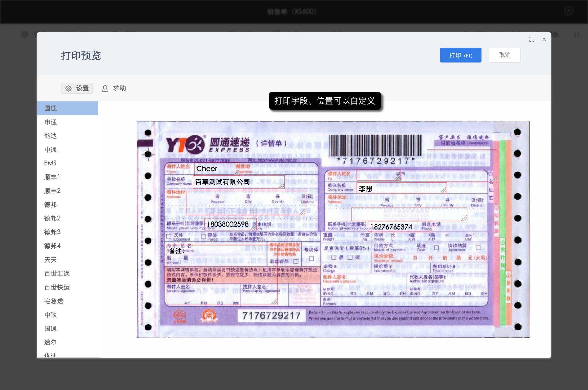Click the recipient name field 李想
This screenshot has height=390, width=588.
coord(402,189)
